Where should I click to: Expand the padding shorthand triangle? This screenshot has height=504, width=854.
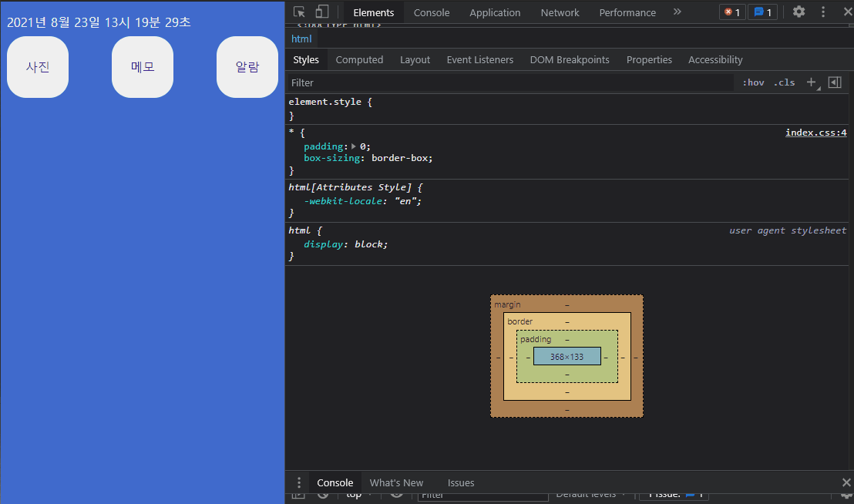tap(354, 146)
